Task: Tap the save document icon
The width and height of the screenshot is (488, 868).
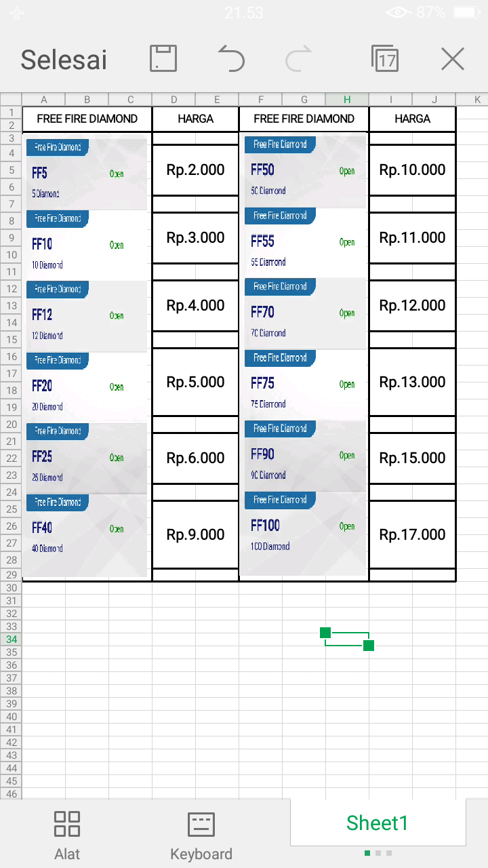Action: 163,59
